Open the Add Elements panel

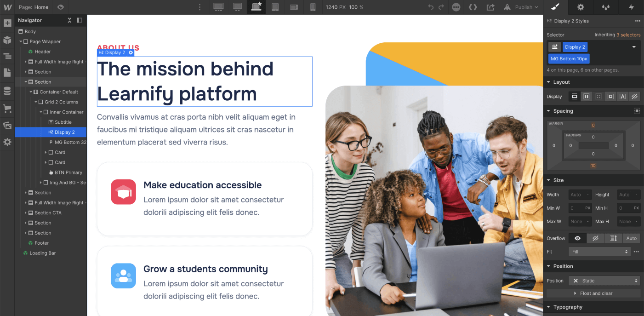pyautogui.click(x=7, y=23)
